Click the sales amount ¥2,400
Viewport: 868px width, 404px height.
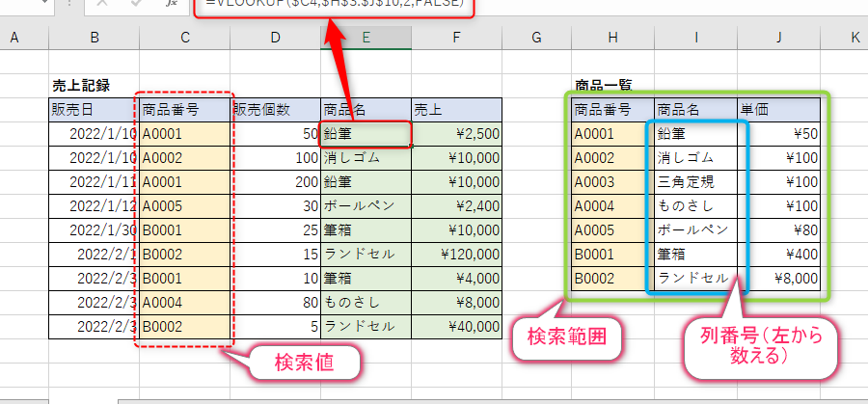[x=457, y=206]
